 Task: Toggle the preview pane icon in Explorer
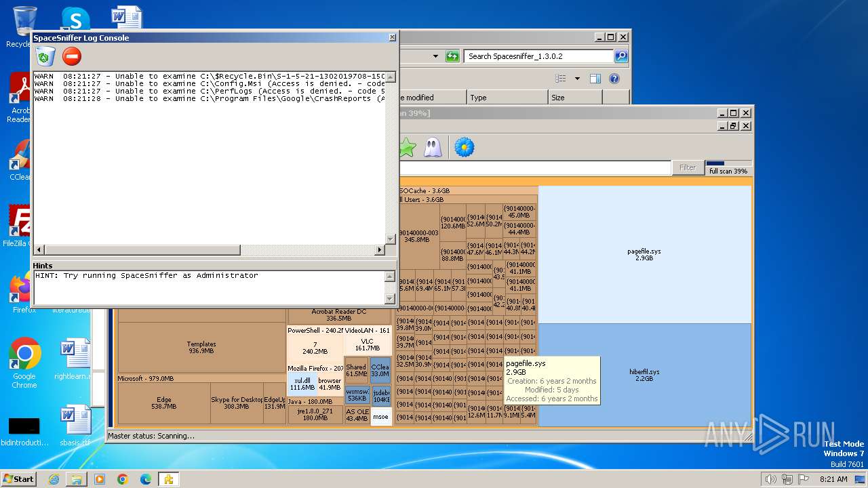pos(595,79)
